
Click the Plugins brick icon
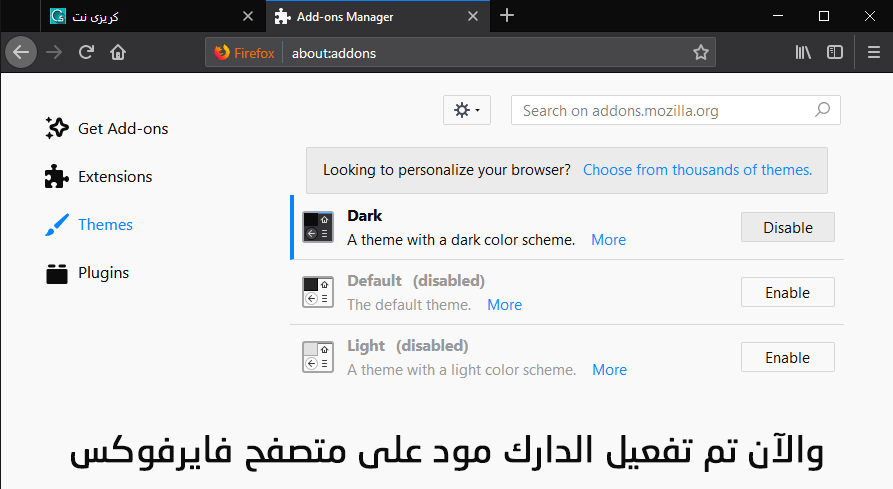tap(57, 274)
